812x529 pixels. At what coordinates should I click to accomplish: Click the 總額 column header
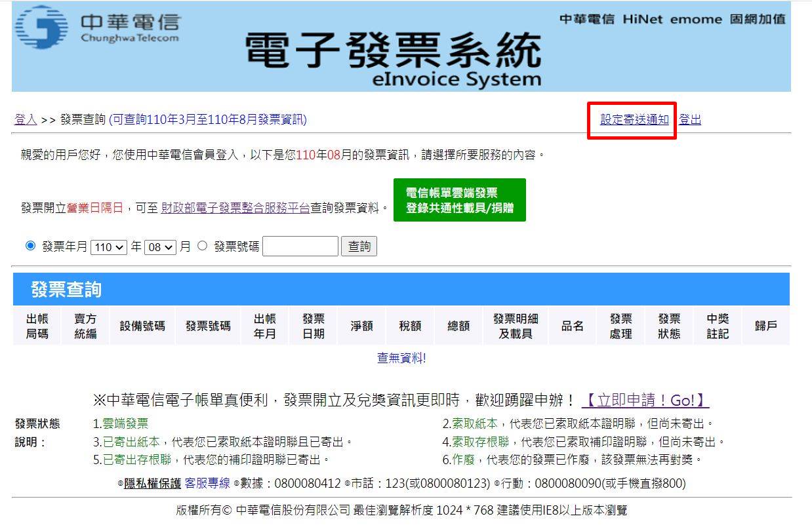[x=458, y=326]
